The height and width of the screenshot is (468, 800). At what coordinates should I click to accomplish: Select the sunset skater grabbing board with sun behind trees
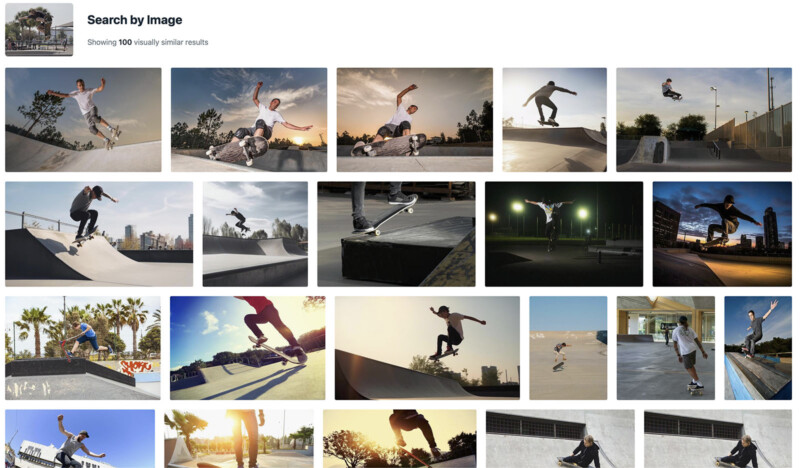coord(249,120)
